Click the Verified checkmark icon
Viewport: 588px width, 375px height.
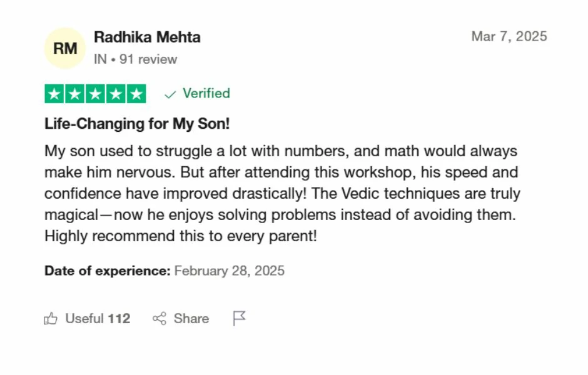pyautogui.click(x=170, y=94)
